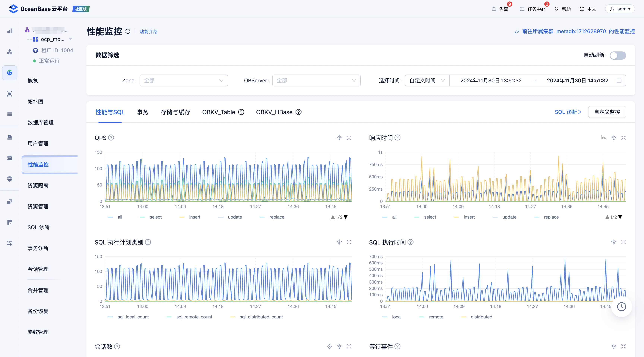
Task: Open the Zone dropdown
Action: [184, 81]
